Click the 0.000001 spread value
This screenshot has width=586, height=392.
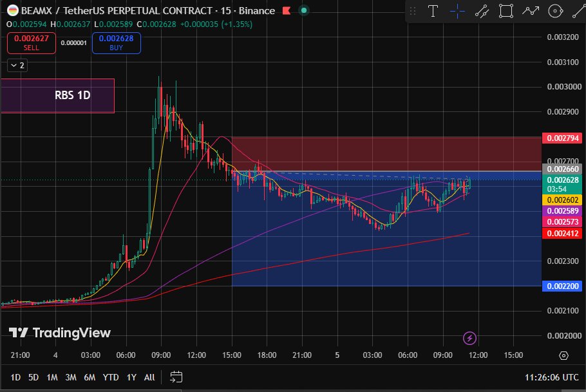click(x=73, y=43)
